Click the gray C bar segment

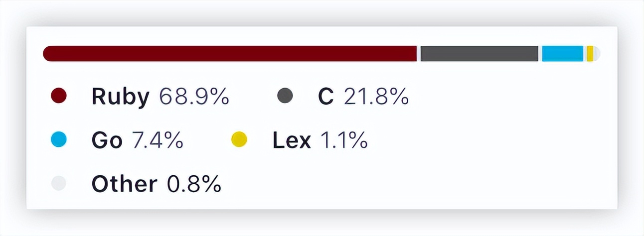pyautogui.click(x=479, y=54)
